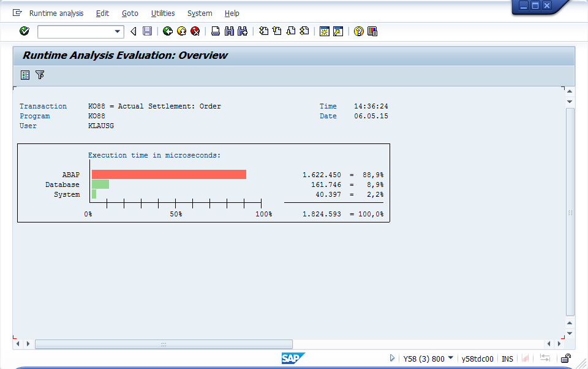Click the faded pink status bar icon
This screenshot has height=369, width=588.
(x=526, y=359)
